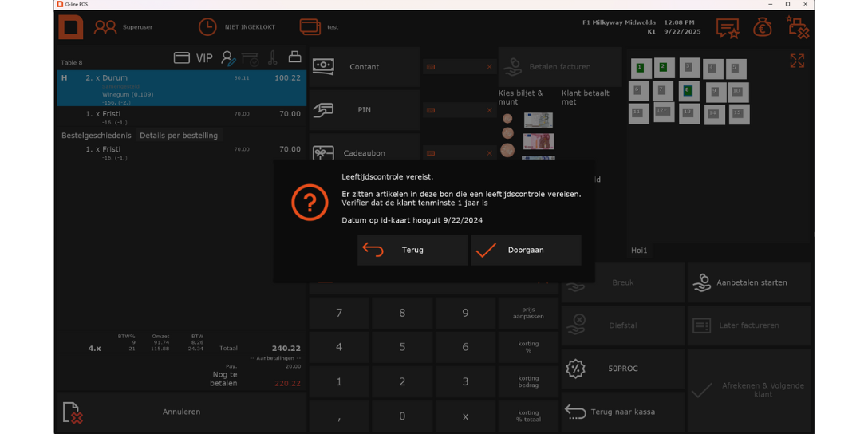The height and width of the screenshot is (434, 868).
Task: Select green table 2 on floor plan
Action: click(x=663, y=68)
